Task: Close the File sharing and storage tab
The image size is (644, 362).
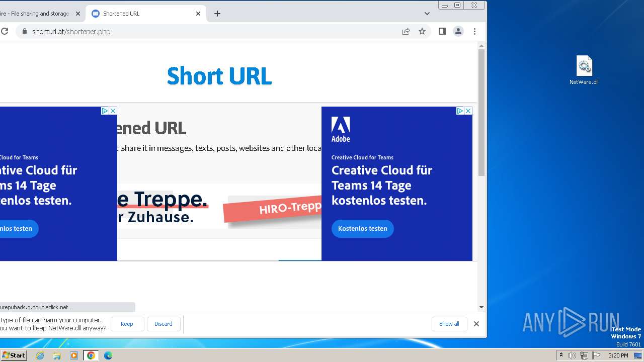Action: 78,14
